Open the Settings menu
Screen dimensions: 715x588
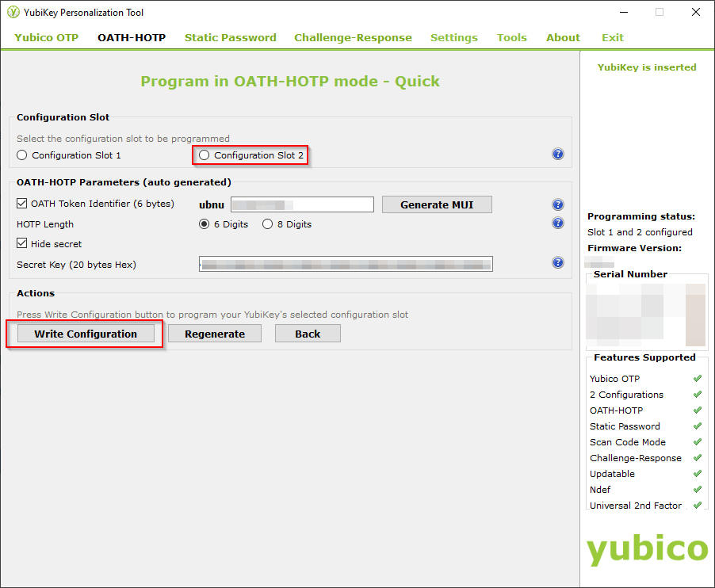tap(453, 37)
